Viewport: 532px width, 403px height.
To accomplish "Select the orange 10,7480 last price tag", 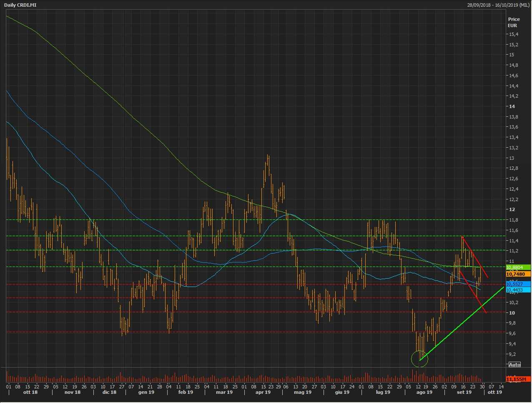I will (518, 274).
